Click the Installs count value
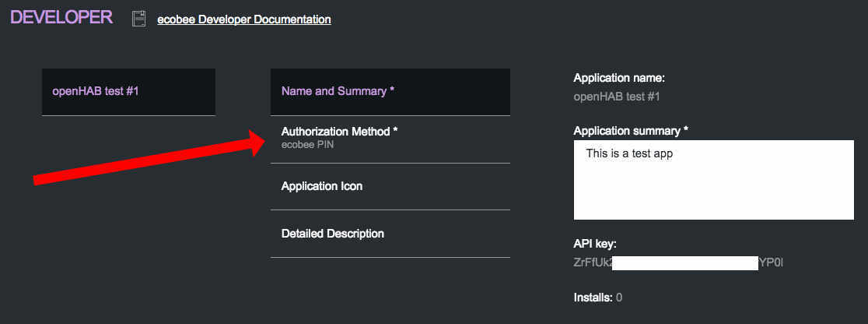868x324 pixels. 619,298
